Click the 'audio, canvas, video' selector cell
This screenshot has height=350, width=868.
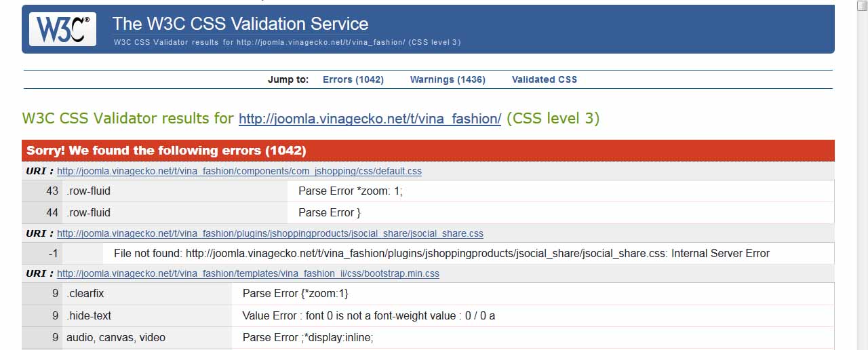(x=115, y=338)
